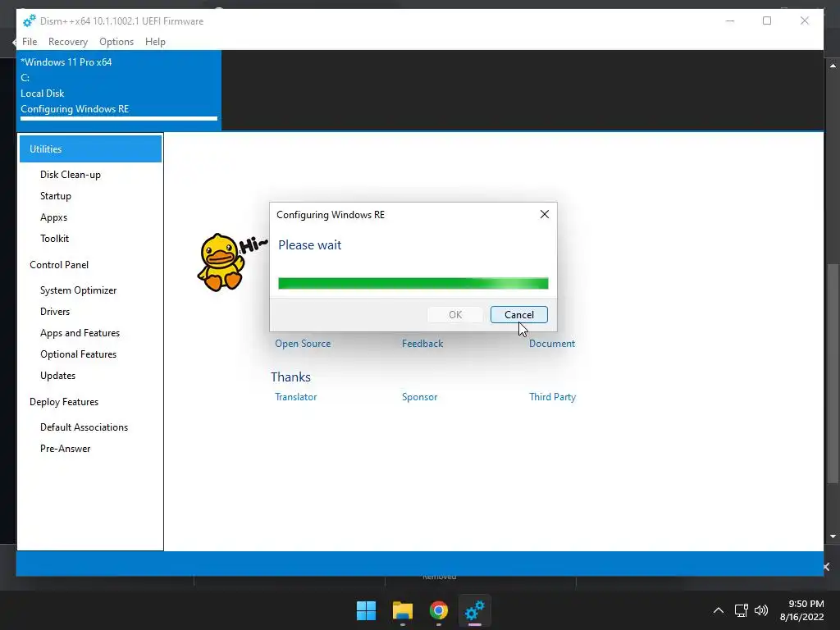This screenshot has height=630, width=840.
Task: Open the Document link
Action: point(552,344)
